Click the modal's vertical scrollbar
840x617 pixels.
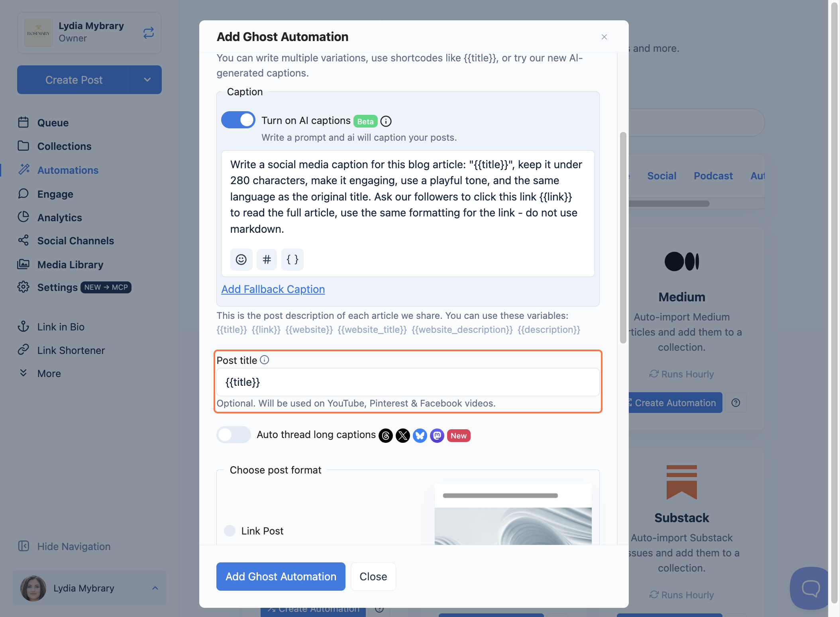pyautogui.click(x=623, y=238)
